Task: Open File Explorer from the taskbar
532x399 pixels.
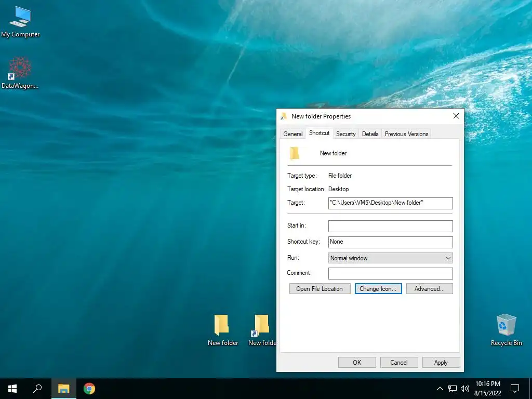Action: (63, 389)
